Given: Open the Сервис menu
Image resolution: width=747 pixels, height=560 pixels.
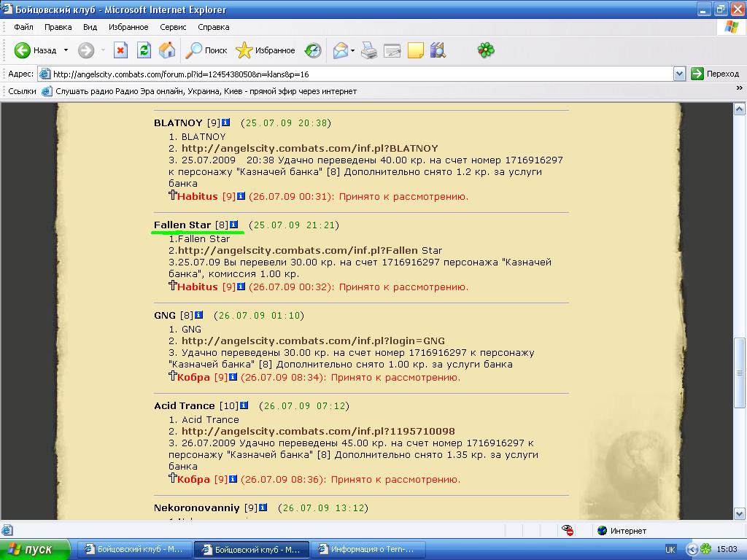Looking at the screenshot, I should [173, 27].
